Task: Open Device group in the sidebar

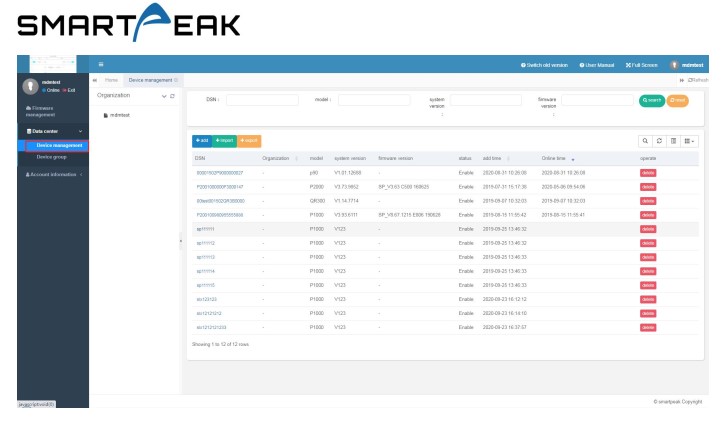Action: 52,157
